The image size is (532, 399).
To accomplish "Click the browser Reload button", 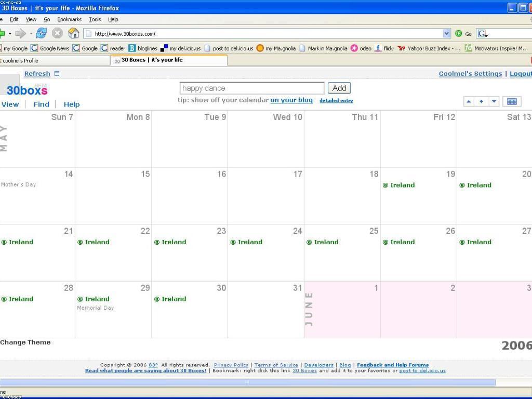I will pos(42,33).
